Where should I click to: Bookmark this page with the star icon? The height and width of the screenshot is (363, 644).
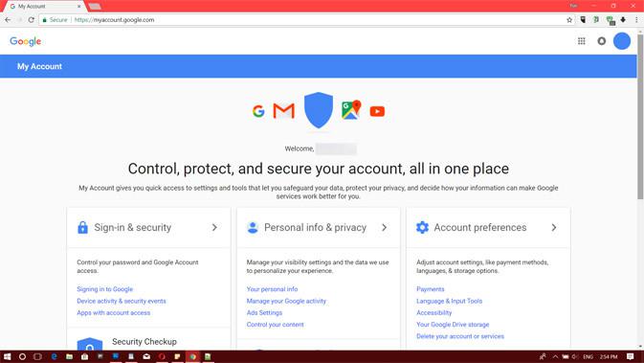tap(569, 20)
